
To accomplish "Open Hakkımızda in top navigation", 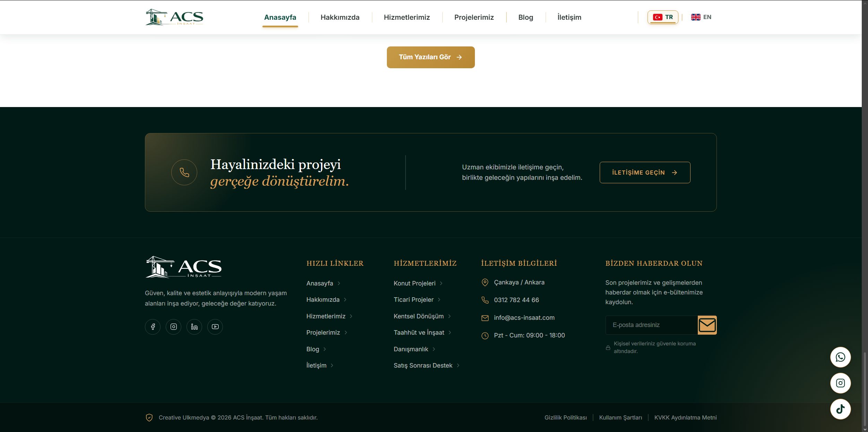I will (x=340, y=17).
